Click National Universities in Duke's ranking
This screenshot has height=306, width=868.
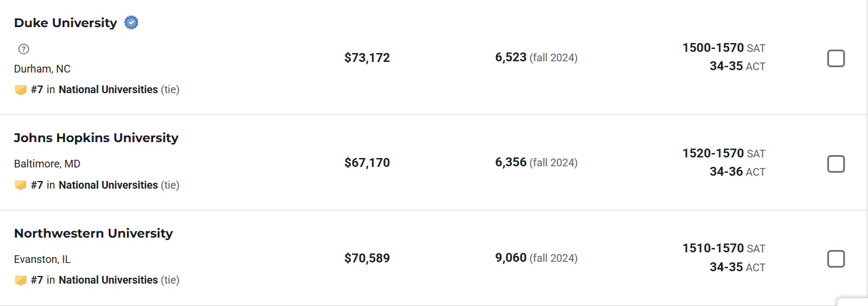pos(108,90)
